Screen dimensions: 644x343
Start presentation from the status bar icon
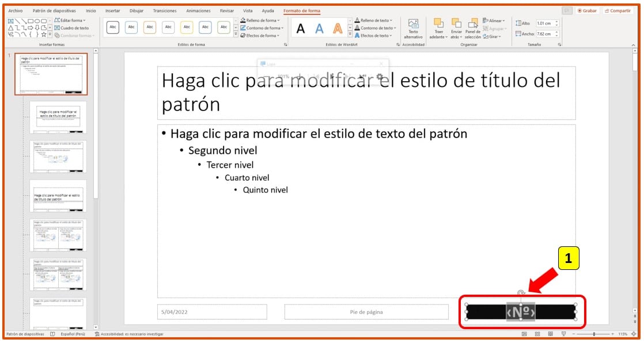click(564, 333)
